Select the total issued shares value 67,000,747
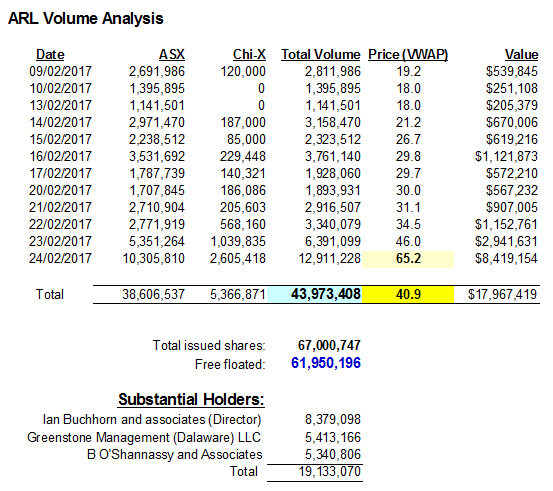Viewport: 553px width, 491px height. pyautogui.click(x=329, y=345)
